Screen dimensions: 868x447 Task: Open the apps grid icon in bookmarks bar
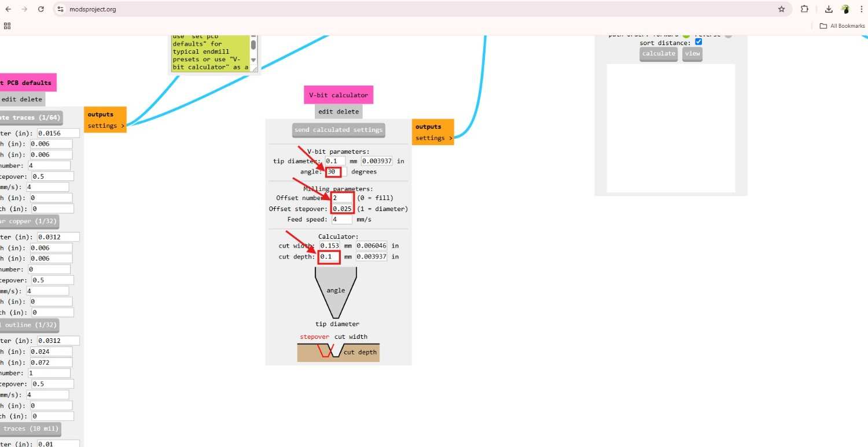click(8, 26)
